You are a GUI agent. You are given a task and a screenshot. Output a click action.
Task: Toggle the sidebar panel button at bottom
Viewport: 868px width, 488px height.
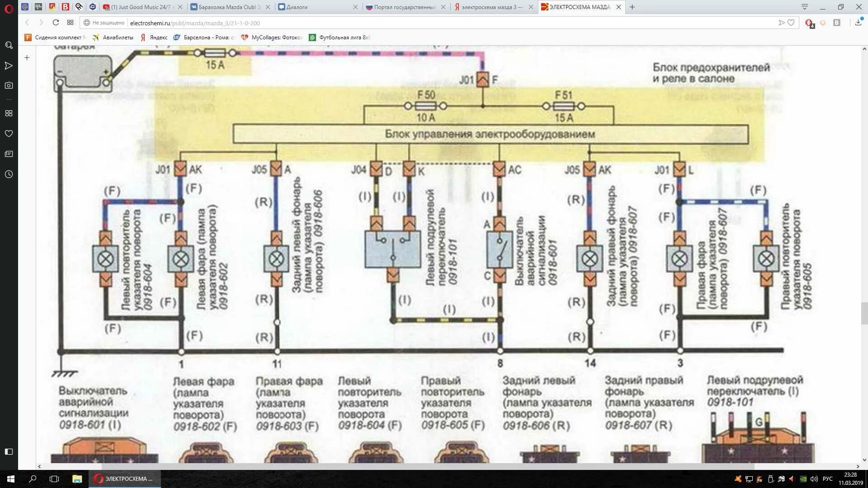click(x=9, y=451)
